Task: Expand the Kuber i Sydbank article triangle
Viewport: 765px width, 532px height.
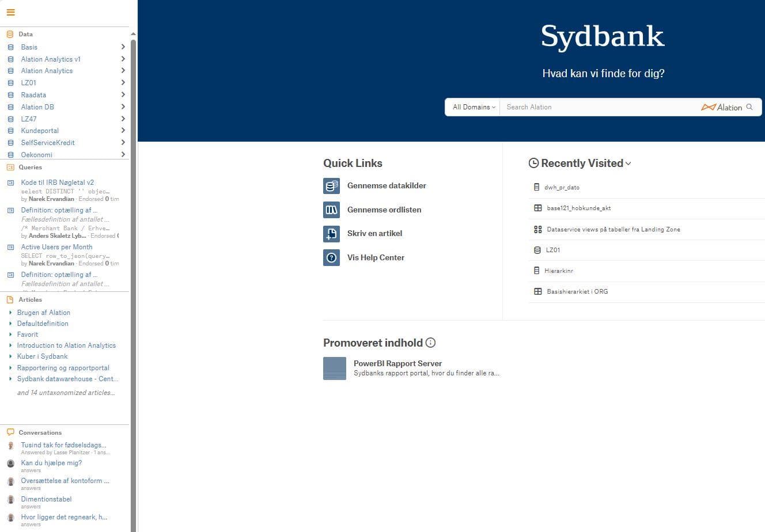Action: coord(10,356)
